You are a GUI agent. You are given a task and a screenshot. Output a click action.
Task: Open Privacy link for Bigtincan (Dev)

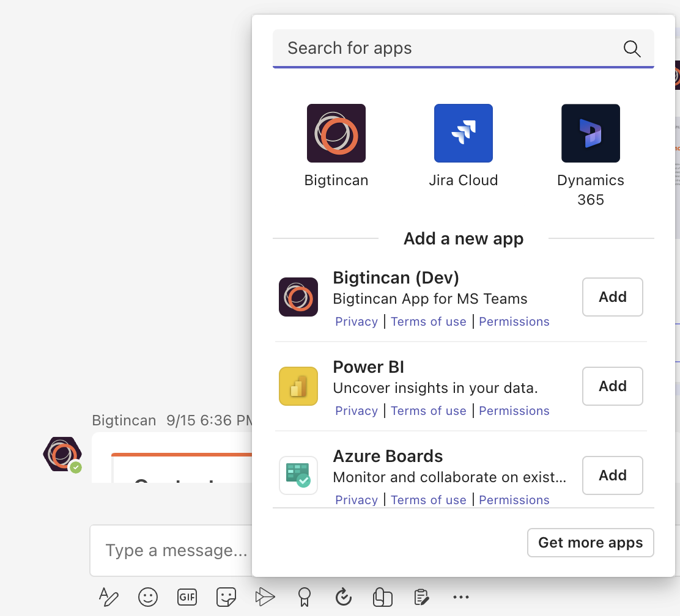point(357,321)
